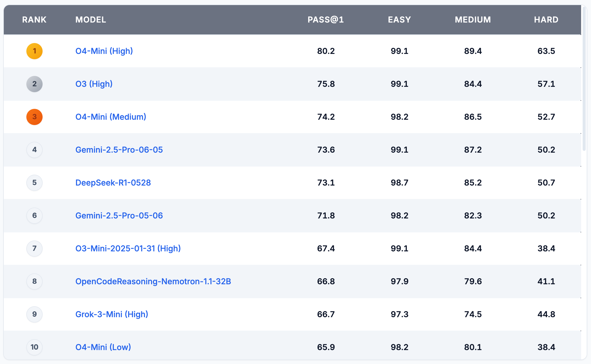Open the Grok-3-Mini (High) link
This screenshot has width=591, height=364.
[112, 314]
